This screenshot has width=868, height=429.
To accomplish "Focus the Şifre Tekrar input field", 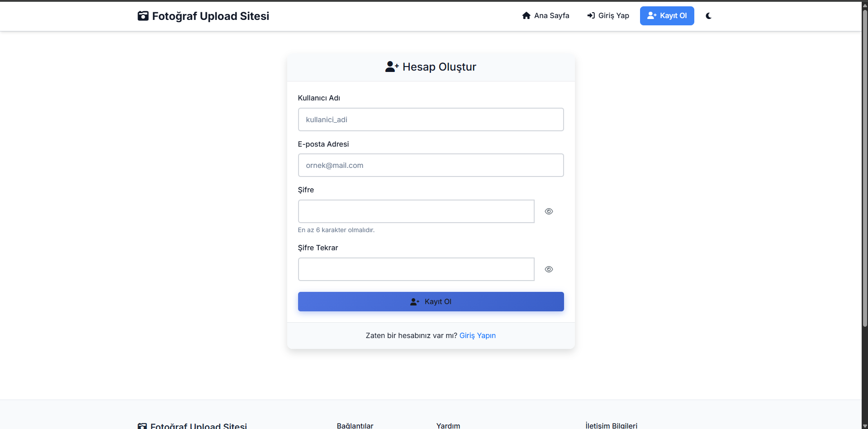I will point(416,269).
